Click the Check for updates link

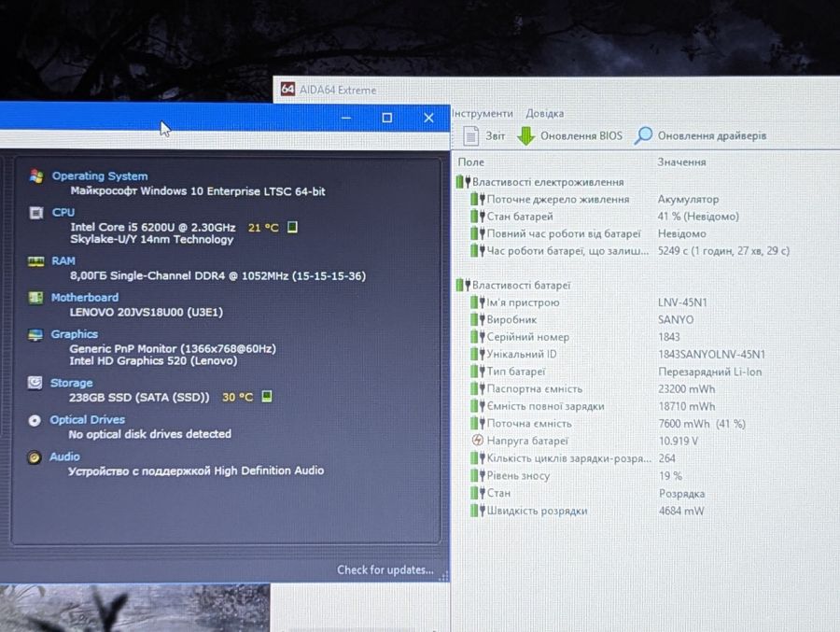[385, 569]
